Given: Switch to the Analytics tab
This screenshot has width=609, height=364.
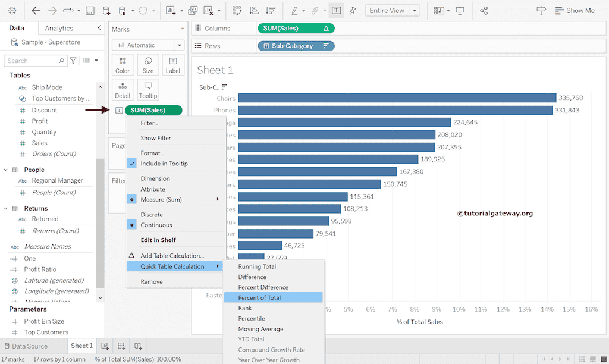Looking at the screenshot, I should 59,28.
